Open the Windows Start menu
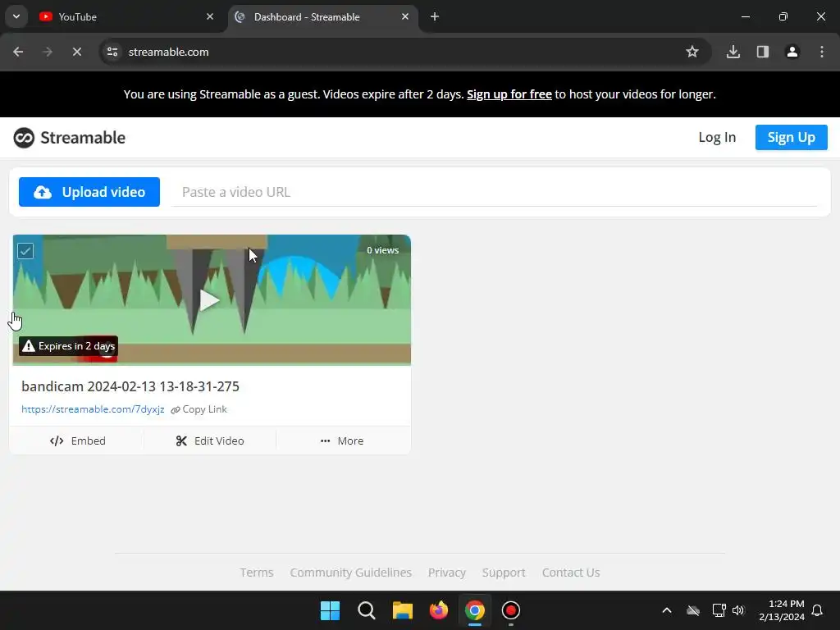This screenshot has width=840, height=630. click(330, 610)
